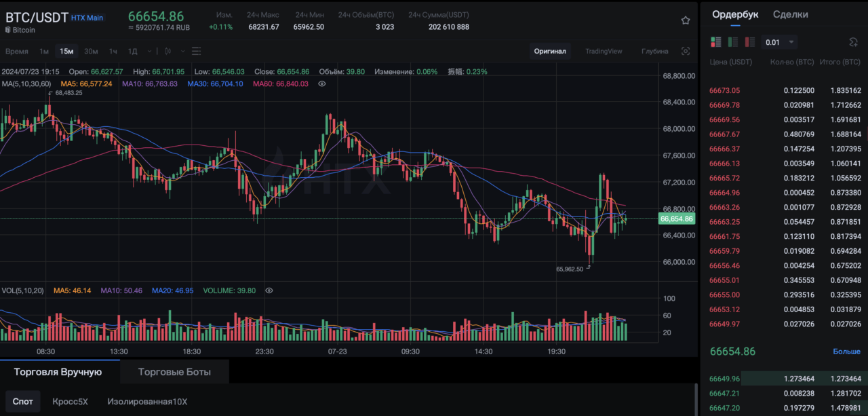Show the combined buy and sell order book view
868x416 pixels.
716,42
